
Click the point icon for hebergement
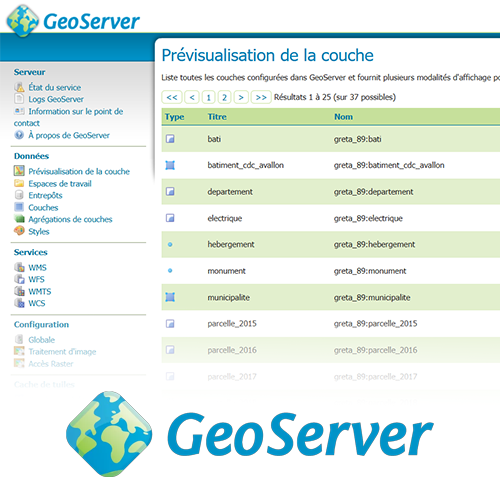pyautogui.click(x=170, y=244)
